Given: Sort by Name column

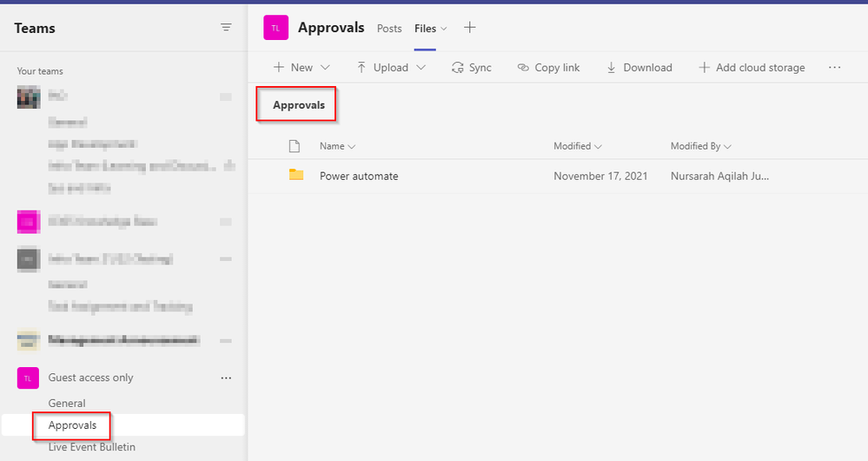Looking at the screenshot, I should click(x=337, y=146).
